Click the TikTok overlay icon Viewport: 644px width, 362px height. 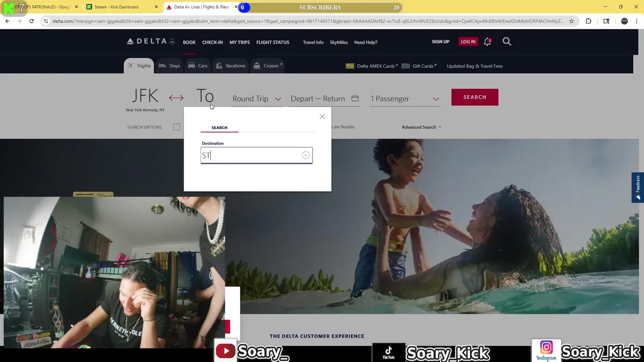[388, 352]
